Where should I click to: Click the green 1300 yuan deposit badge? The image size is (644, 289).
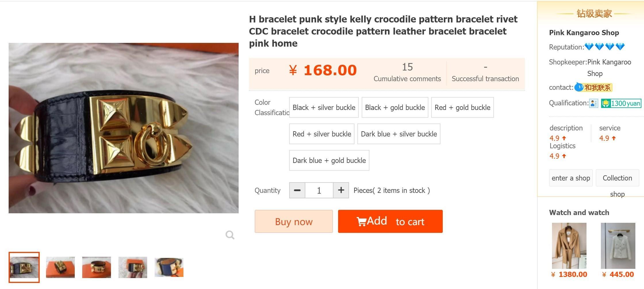(621, 103)
